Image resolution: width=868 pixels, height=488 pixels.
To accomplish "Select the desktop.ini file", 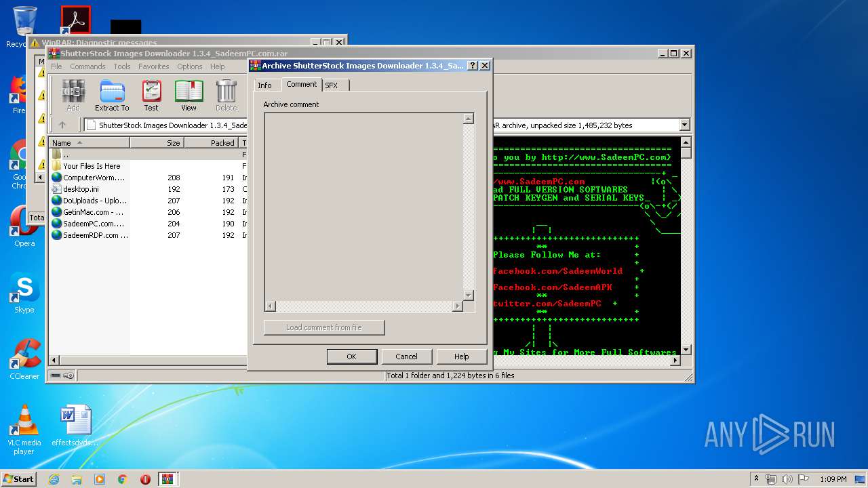I will [x=75, y=189].
